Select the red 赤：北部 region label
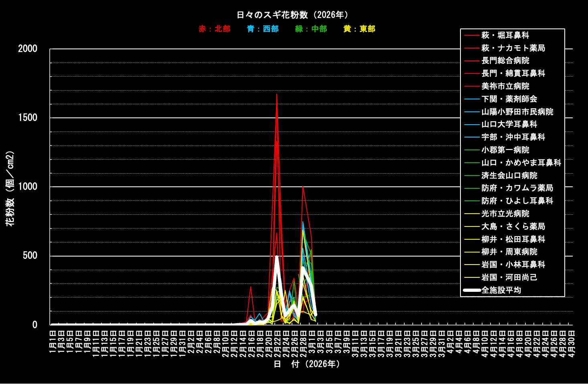 [x=215, y=29]
